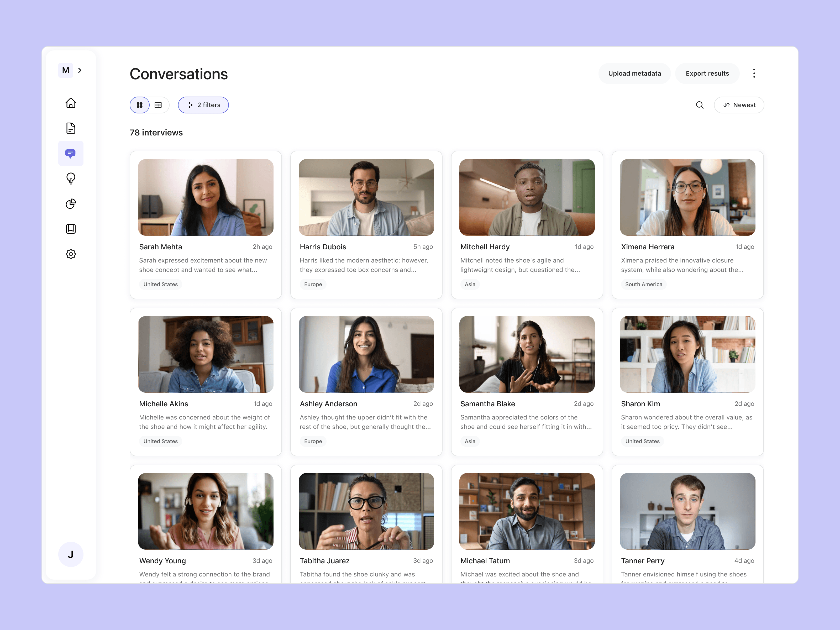Open the Newest sort dropdown
This screenshot has width=840, height=630.
(x=739, y=105)
